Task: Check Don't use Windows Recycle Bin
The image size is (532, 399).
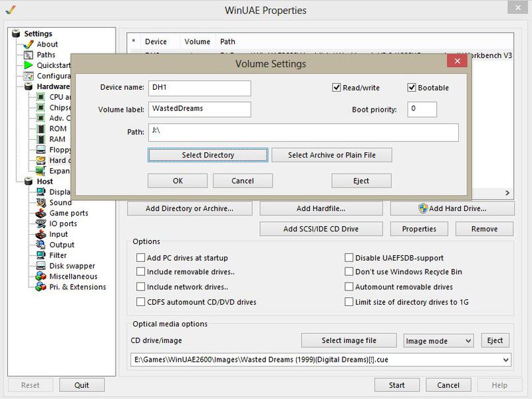Action: click(x=348, y=272)
